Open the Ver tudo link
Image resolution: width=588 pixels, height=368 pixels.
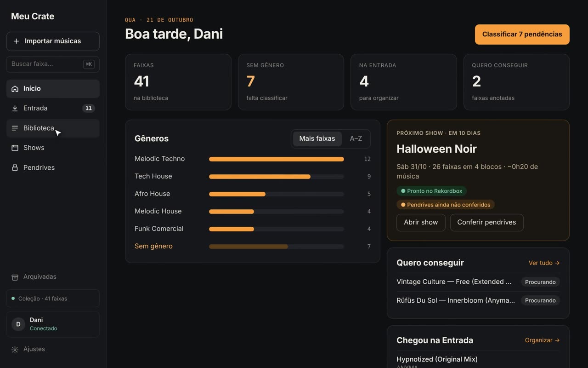pyautogui.click(x=544, y=263)
